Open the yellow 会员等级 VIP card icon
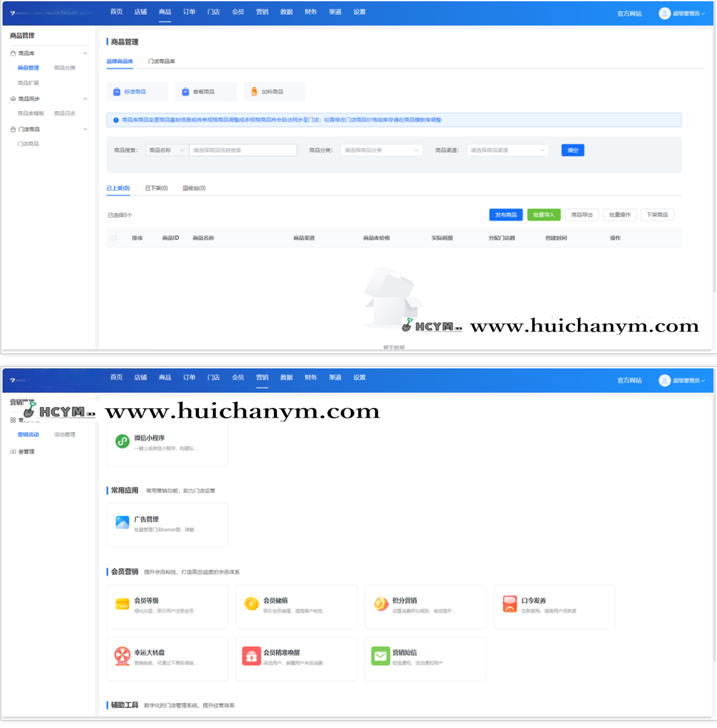Screen dimensions: 717x728 pos(122,604)
